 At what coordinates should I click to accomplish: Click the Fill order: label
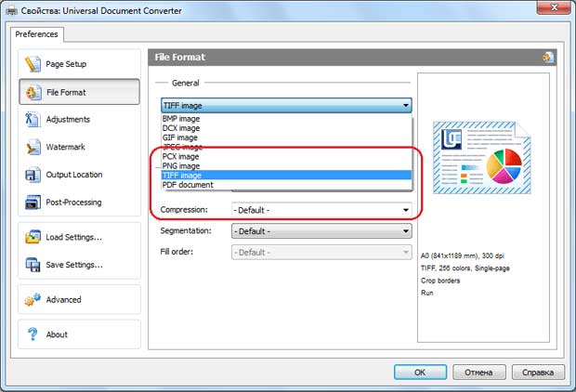177,252
